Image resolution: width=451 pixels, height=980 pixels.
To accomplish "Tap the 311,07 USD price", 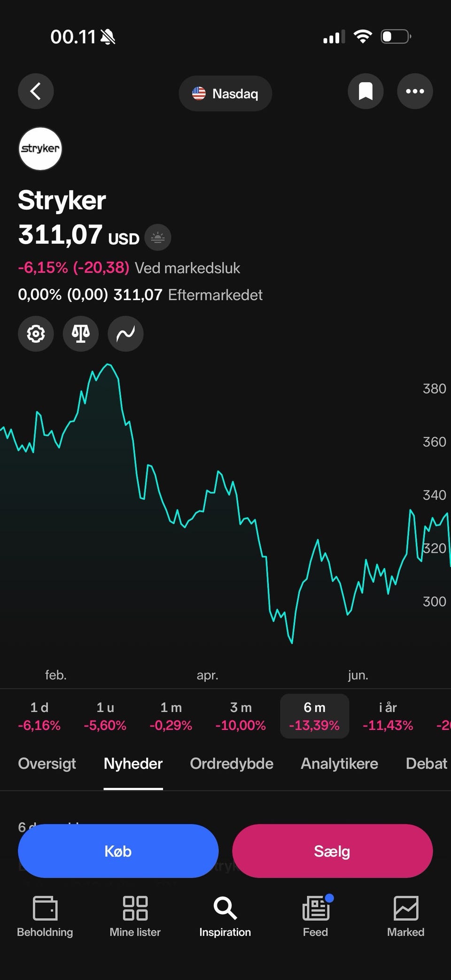I will coord(79,234).
